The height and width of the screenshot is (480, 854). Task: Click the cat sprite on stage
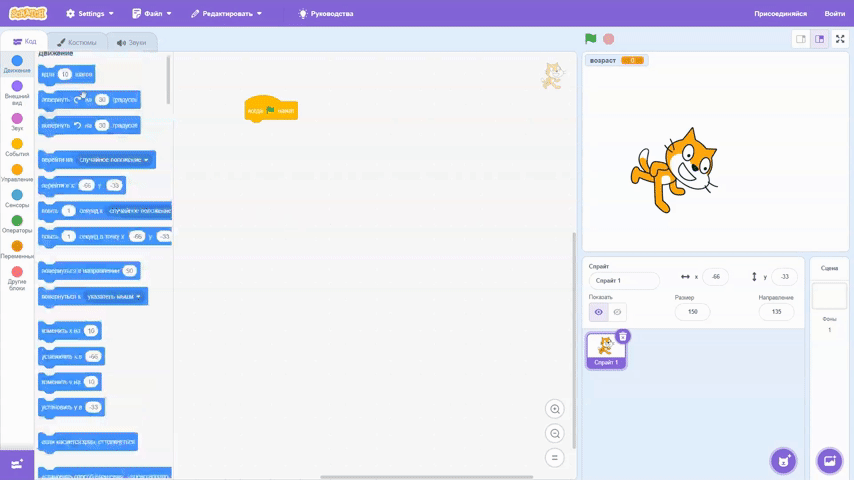(674, 170)
